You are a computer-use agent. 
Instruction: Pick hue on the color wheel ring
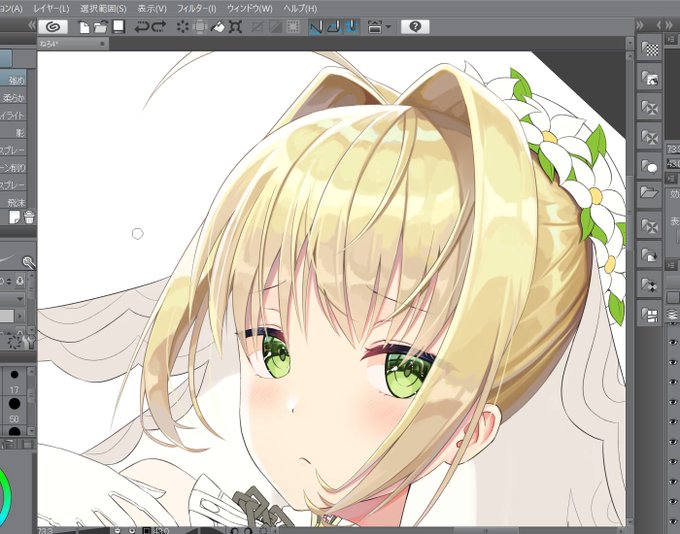click(7, 495)
